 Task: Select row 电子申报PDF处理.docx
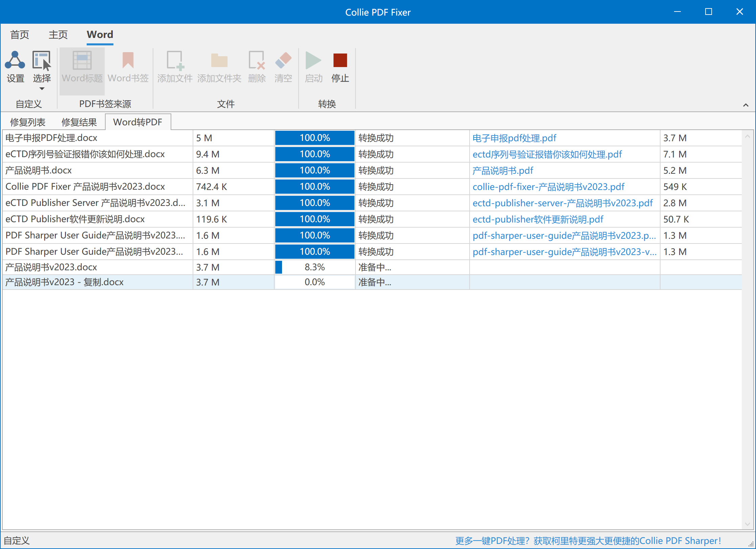(x=372, y=138)
